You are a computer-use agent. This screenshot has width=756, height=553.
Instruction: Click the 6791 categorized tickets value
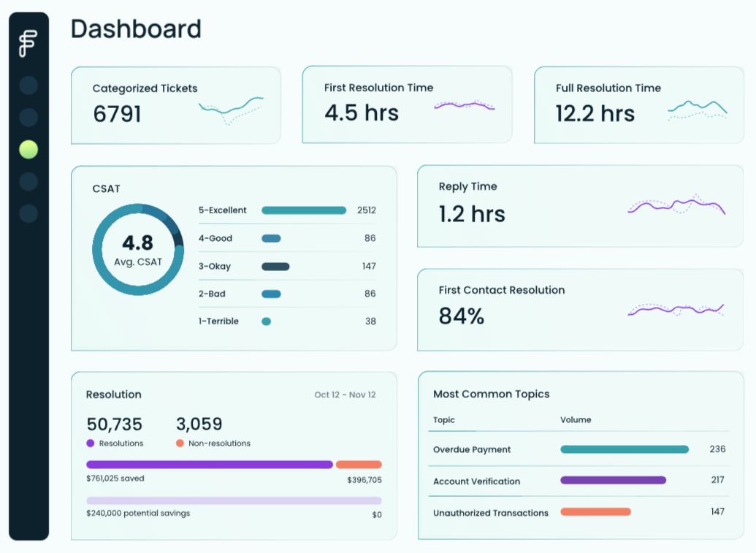pyautogui.click(x=117, y=114)
